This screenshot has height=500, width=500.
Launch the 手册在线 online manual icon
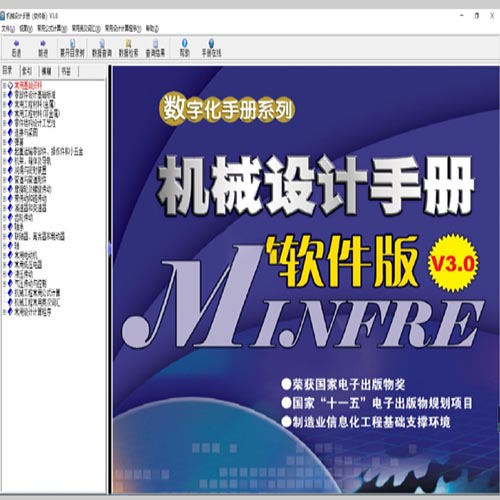[211, 48]
